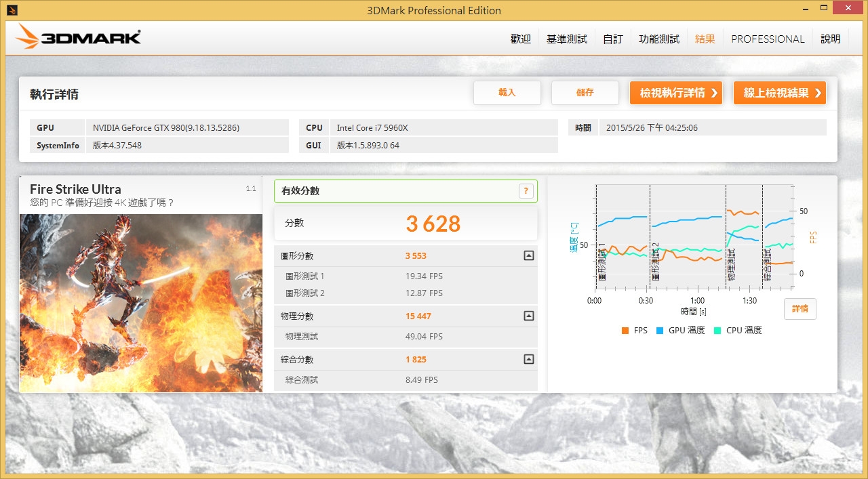Click the 您的 PC 準備好迎接 4K 遊戲了嗎? subtitle
Screen dimensions: 868x479
(x=102, y=203)
